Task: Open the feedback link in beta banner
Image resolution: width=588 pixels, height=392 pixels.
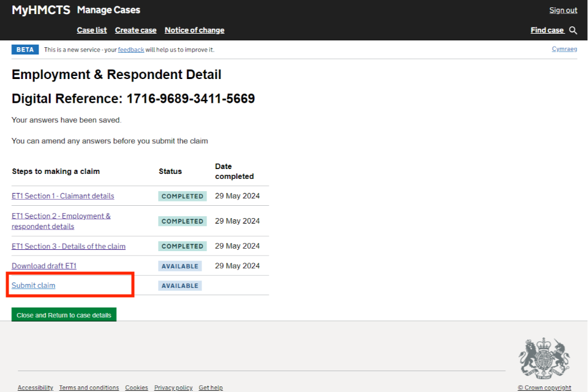Action: (131, 50)
